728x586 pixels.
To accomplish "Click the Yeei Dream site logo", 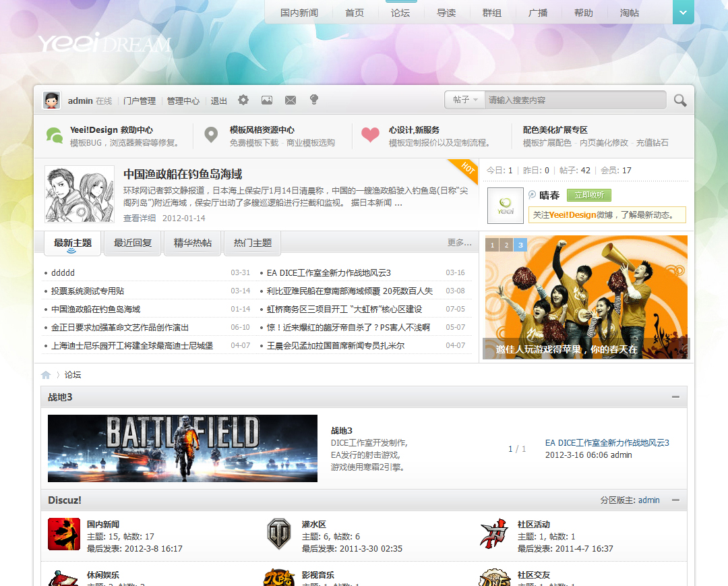I will (x=105, y=42).
